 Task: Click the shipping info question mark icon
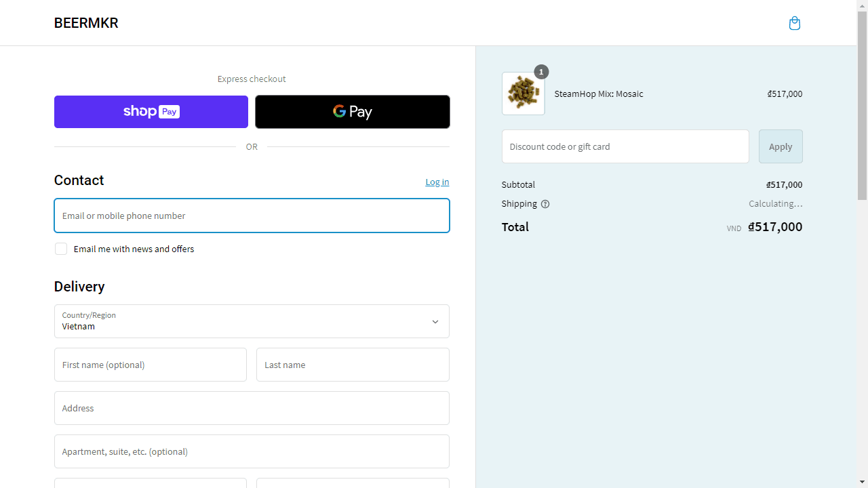[x=545, y=204]
